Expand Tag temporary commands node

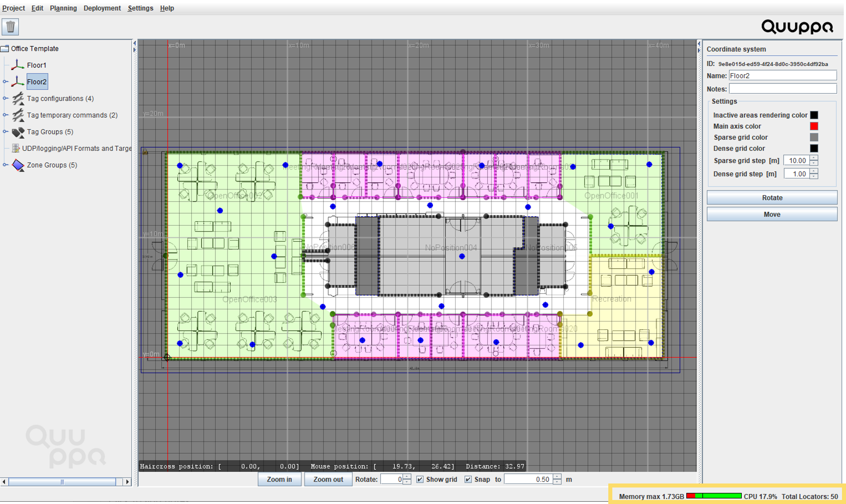click(5, 115)
